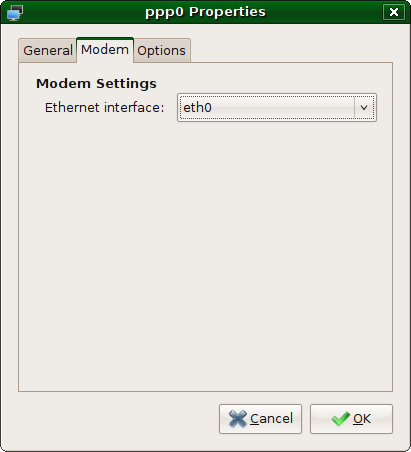Click the blue X icon on Cancel
Image resolution: width=411 pixels, height=452 pixels.
(x=238, y=419)
